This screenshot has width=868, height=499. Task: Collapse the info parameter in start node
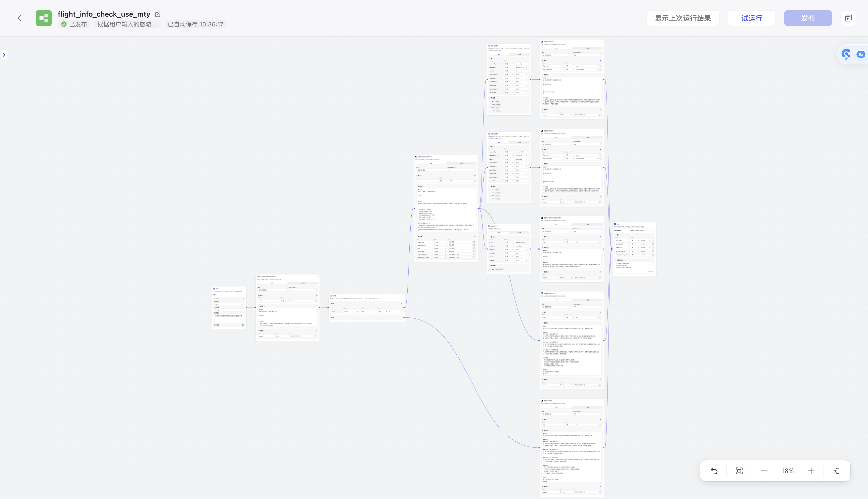[215, 299]
